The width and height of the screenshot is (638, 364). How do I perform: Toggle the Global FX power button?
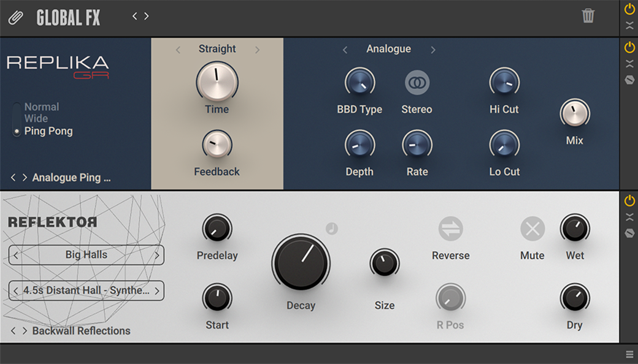(x=629, y=9)
